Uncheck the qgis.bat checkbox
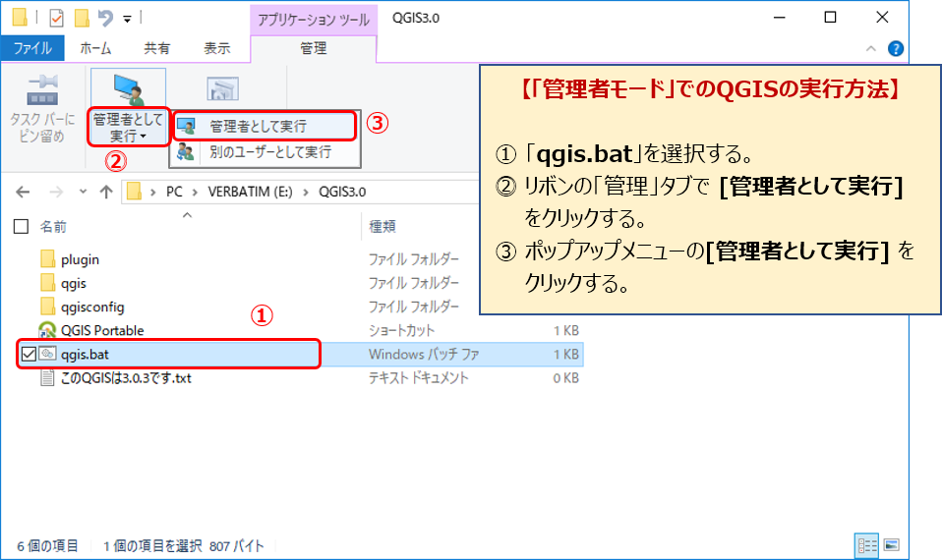The height and width of the screenshot is (560, 942). coord(29,354)
